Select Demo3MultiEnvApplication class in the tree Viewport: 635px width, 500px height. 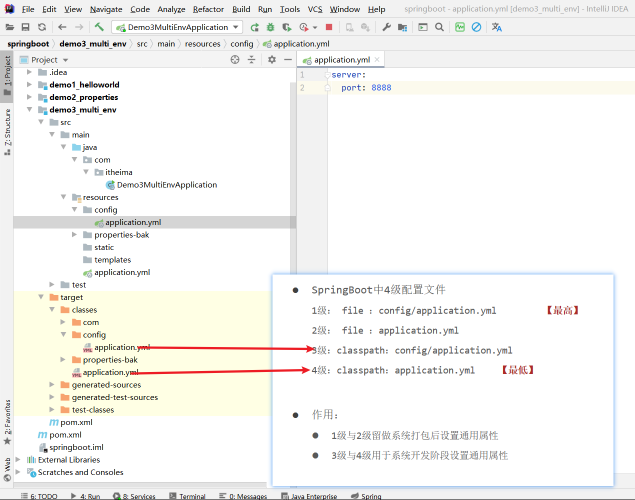166,185
